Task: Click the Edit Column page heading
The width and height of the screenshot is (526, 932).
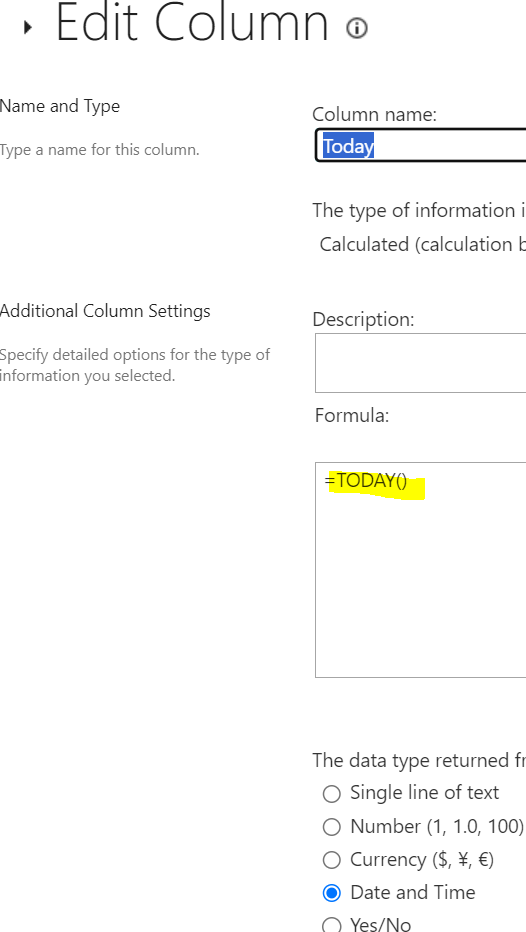Action: [x=192, y=23]
